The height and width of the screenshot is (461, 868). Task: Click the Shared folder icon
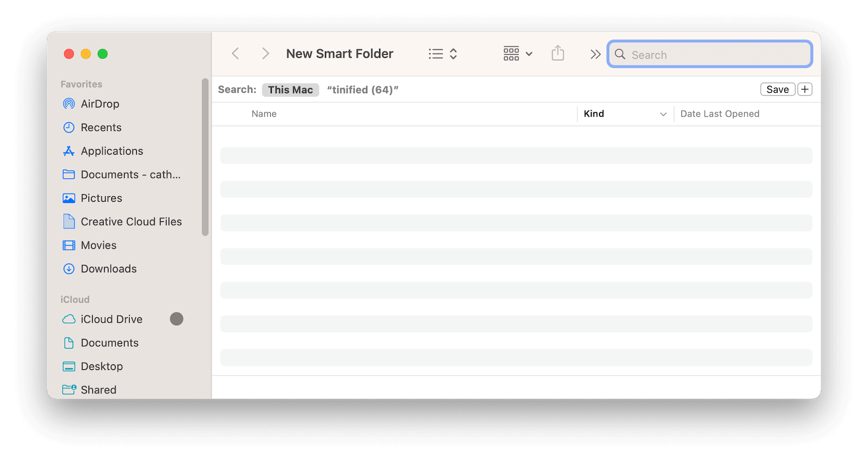[69, 389]
